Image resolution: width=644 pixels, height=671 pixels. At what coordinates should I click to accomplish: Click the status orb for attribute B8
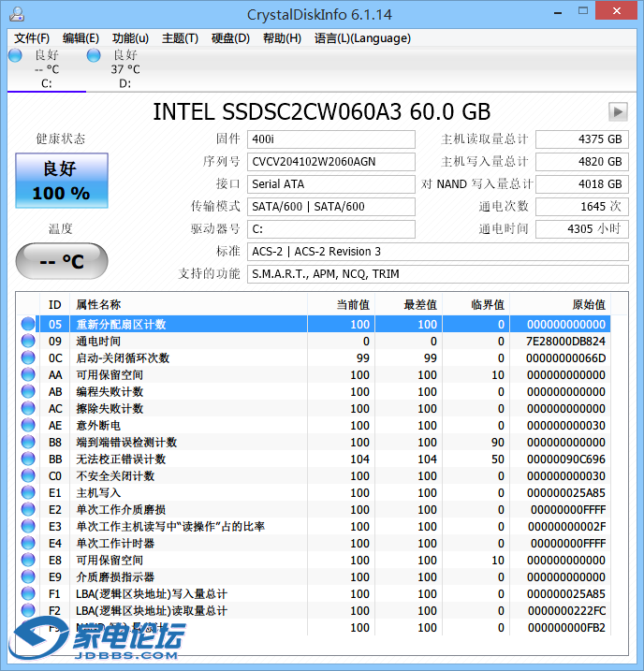tap(28, 442)
